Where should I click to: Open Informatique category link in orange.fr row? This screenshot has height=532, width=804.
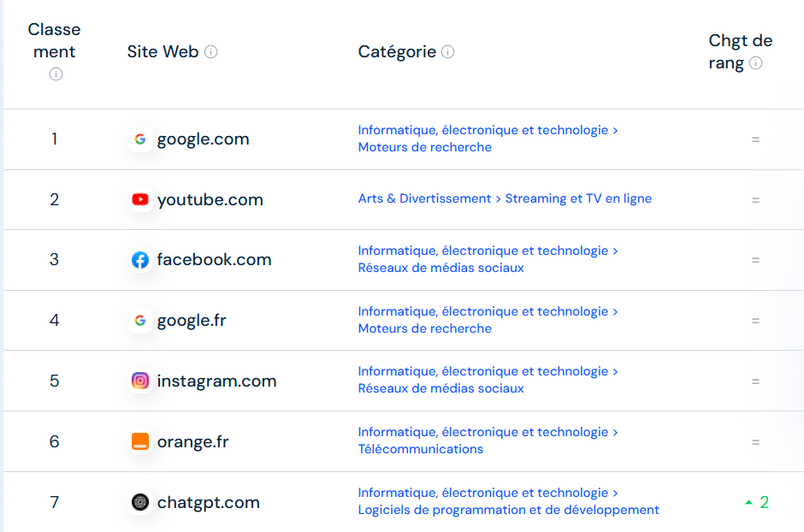(483, 432)
